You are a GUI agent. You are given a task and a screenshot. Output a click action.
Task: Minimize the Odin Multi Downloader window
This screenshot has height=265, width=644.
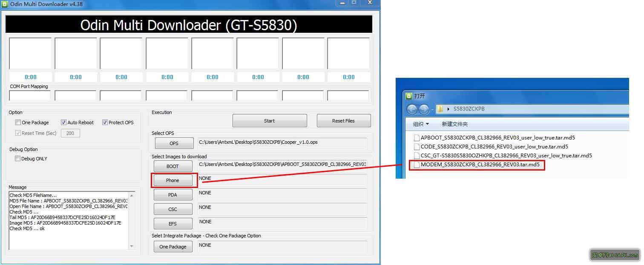342,3
